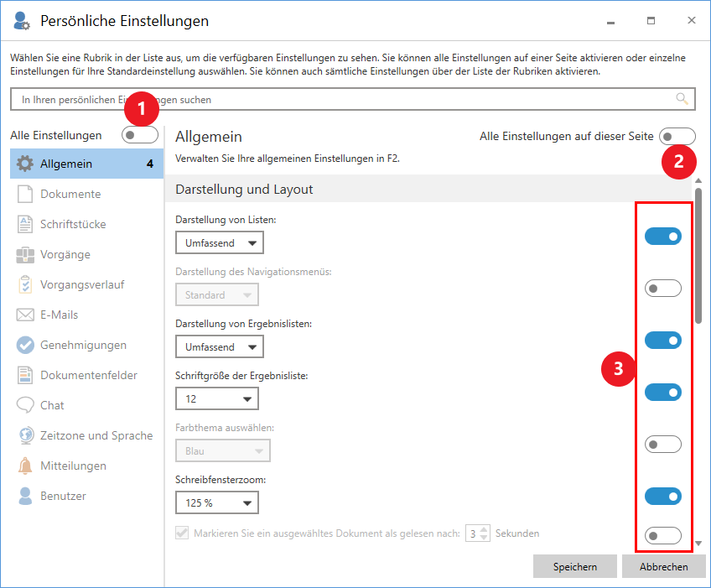Disable the Schriftgröße der Ergebnisliste switch
711x588 pixels.
click(x=663, y=393)
